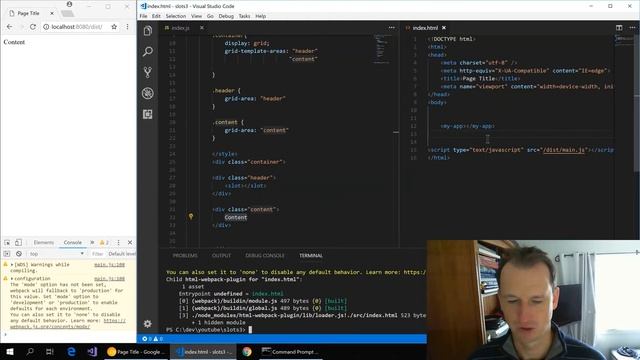Screen dimensions: 640x360
Task: Close the index.html editor tab
Action: 444,28
